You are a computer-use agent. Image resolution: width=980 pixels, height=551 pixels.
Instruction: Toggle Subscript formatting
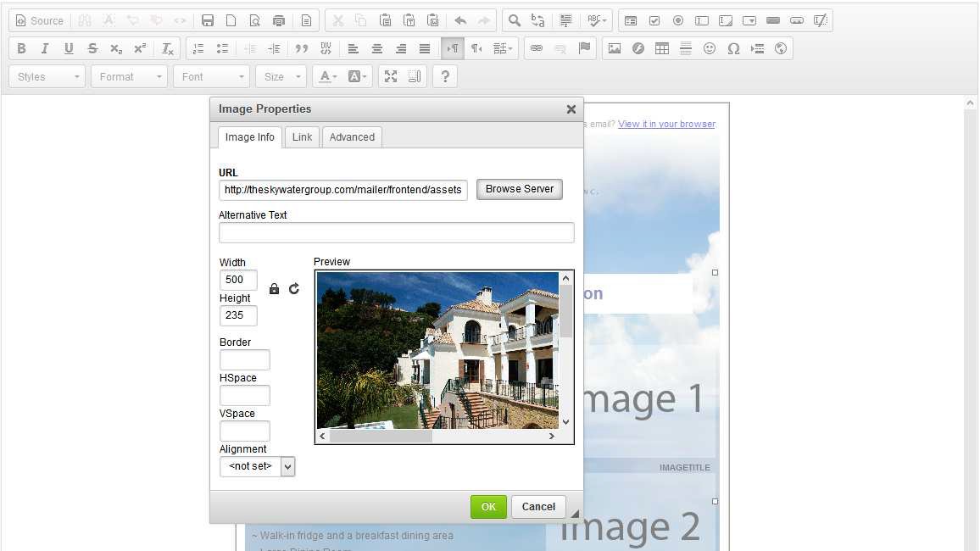[116, 48]
